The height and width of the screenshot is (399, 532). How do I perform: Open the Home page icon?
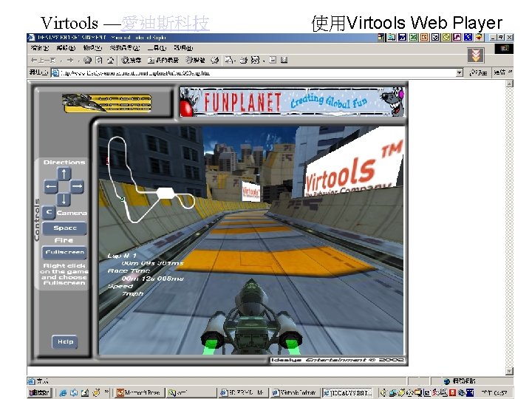[x=110, y=61]
